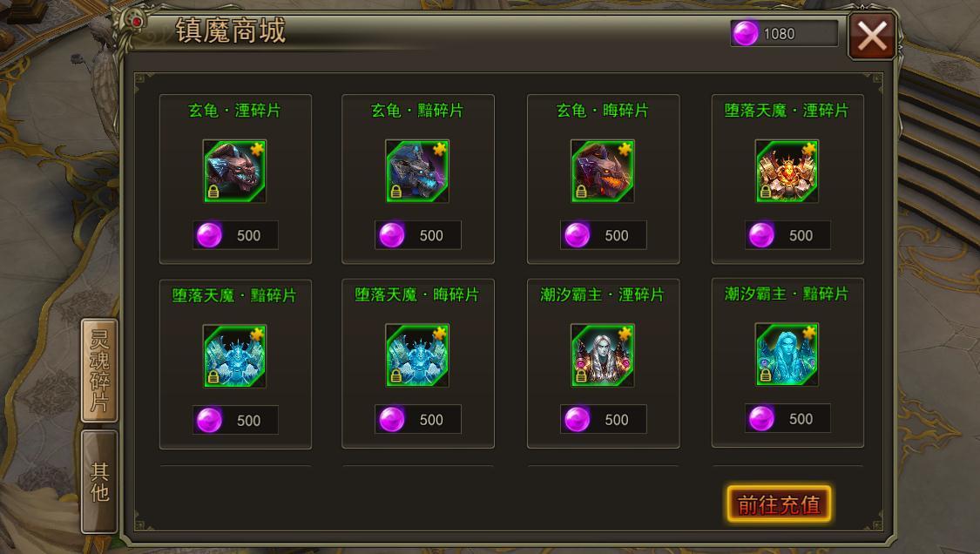The width and height of the screenshot is (980, 554).
Task: Select the 堕落天魔·湮碎片 item icon
Action: pyautogui.click(x=787, y=171)
